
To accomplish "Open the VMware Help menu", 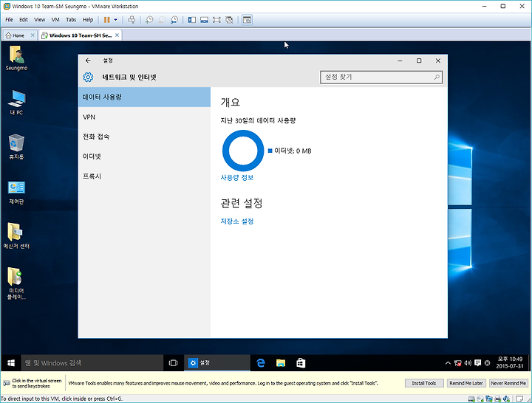I will pos(88,20).
